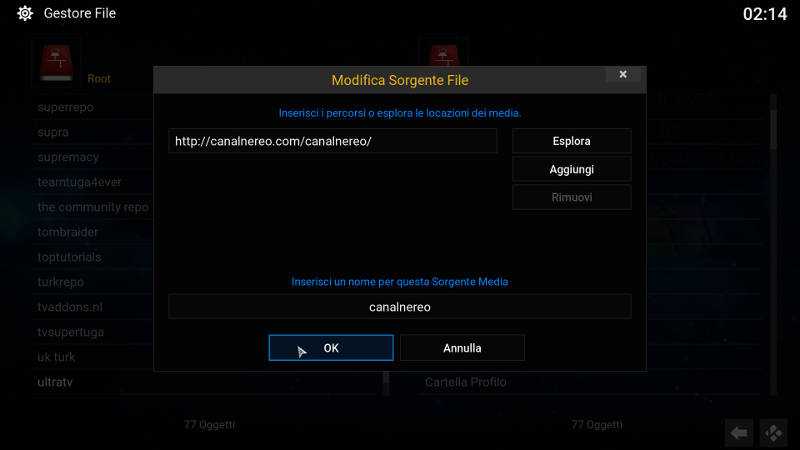This screenshot has width=800, height=450.
Task: Select the community repo entry
Action: tap(93, 207)
